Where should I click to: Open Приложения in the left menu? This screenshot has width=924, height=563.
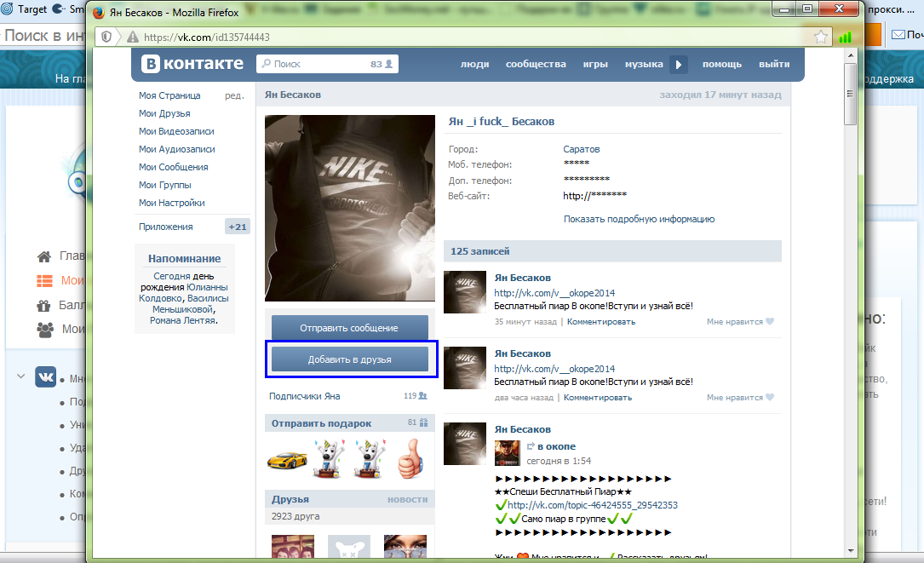click(165, 227)
